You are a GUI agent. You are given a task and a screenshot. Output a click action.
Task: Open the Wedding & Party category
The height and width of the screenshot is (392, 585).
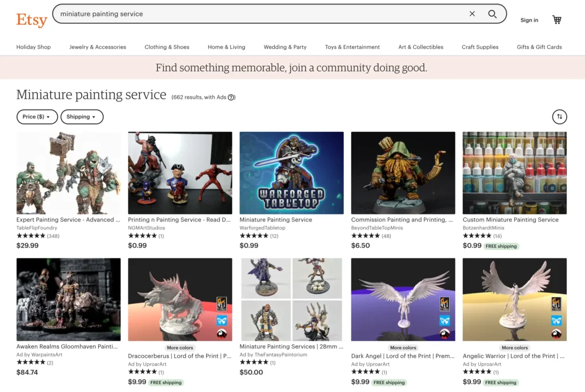(x=285, y=47)
